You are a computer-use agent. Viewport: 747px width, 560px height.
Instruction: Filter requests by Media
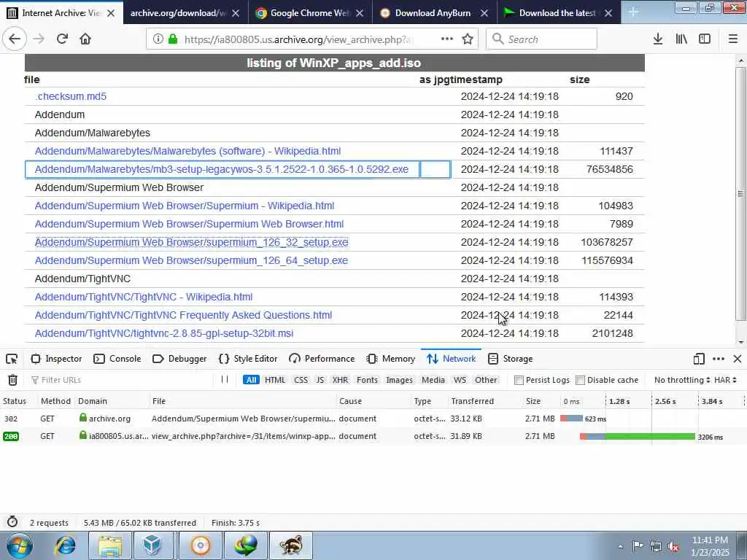point(433,380)
